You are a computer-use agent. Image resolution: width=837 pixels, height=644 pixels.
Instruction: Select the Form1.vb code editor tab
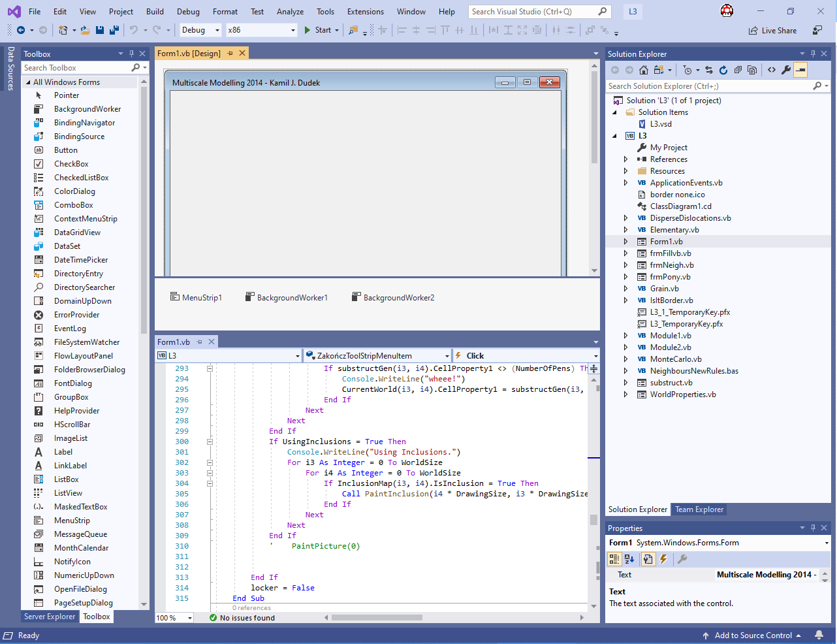pos(174,342)
